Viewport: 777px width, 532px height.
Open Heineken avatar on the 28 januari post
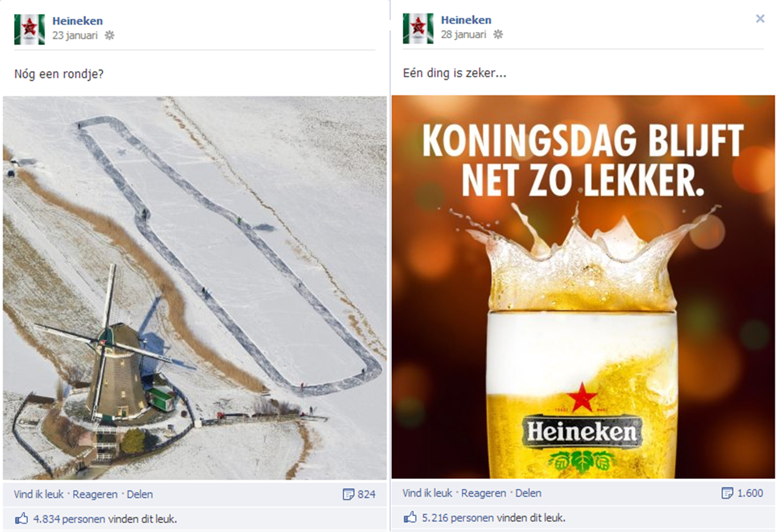[418, 29]
